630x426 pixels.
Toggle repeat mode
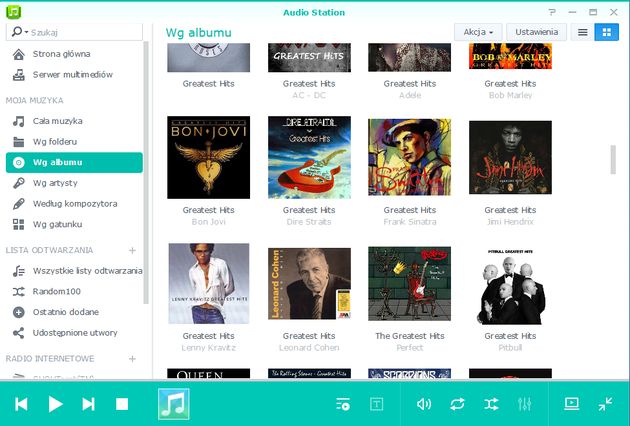pos(457,404)
